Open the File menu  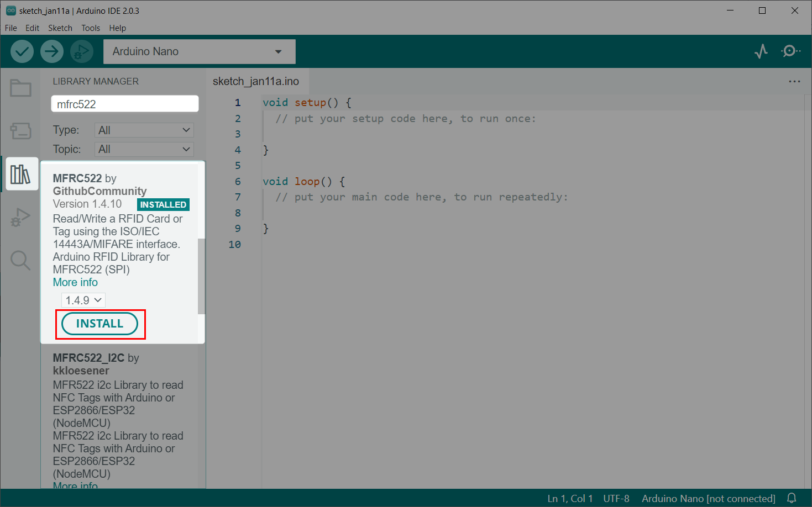(11, 28)
